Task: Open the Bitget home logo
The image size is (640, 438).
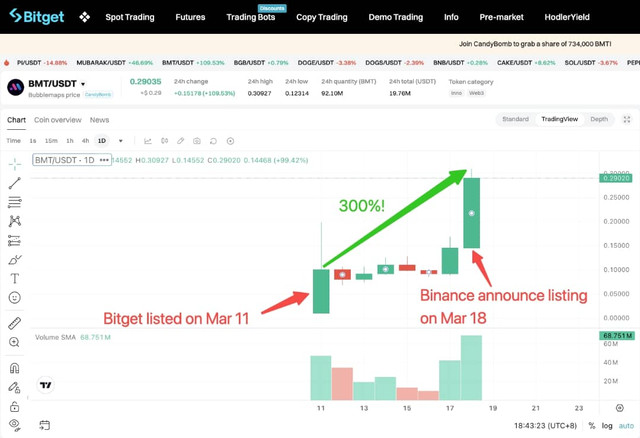Action: coord(37,17)
